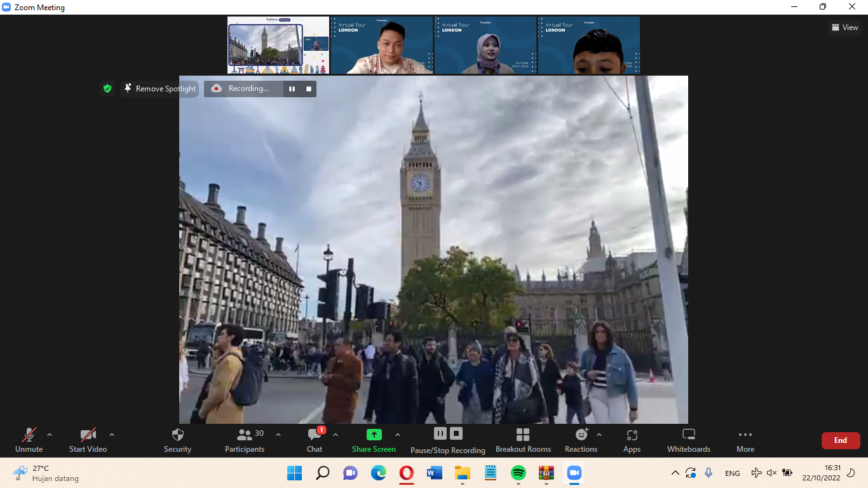Screen dimensions: 868x488
Task: Open Whiteboards
Action: click(x=688, y=440)
